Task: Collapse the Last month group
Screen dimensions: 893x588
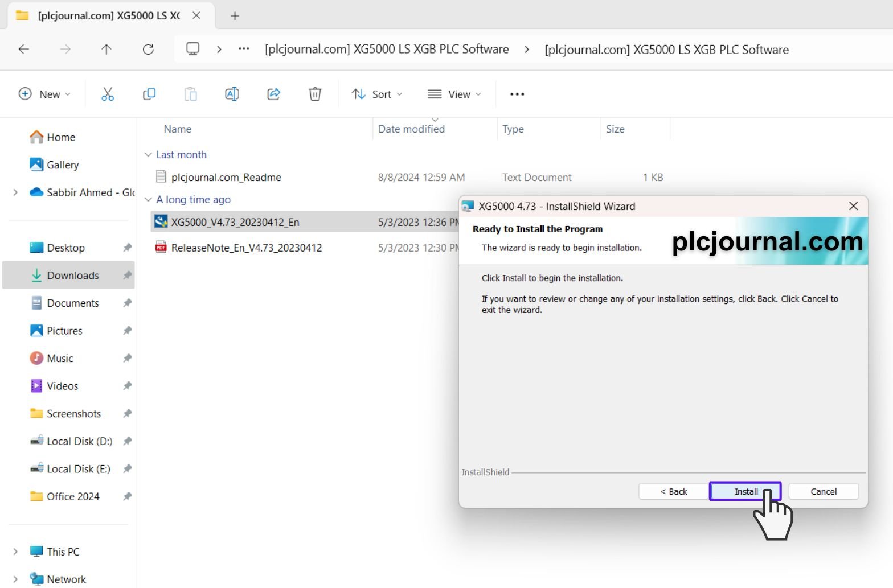Action: tap(148, 155)
